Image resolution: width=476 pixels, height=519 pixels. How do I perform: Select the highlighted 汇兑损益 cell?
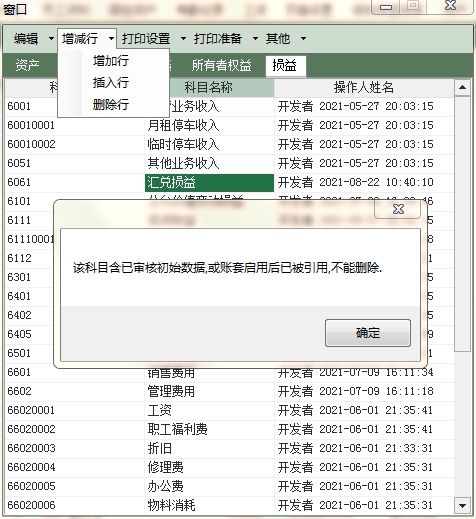click(x=209, y=182)
